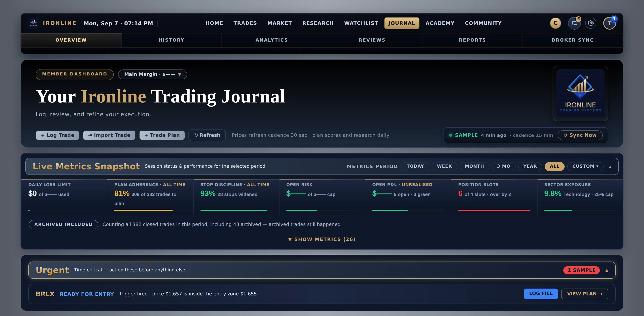Open the DAILY-LOSS LIMIT metric card

click(64, 197)
